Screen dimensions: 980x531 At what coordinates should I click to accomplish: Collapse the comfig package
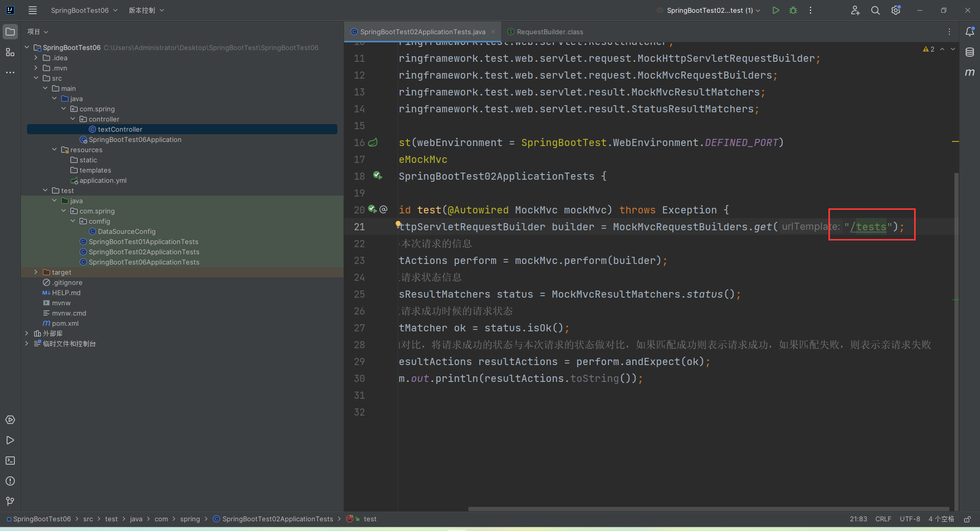[x=72, y=221]
